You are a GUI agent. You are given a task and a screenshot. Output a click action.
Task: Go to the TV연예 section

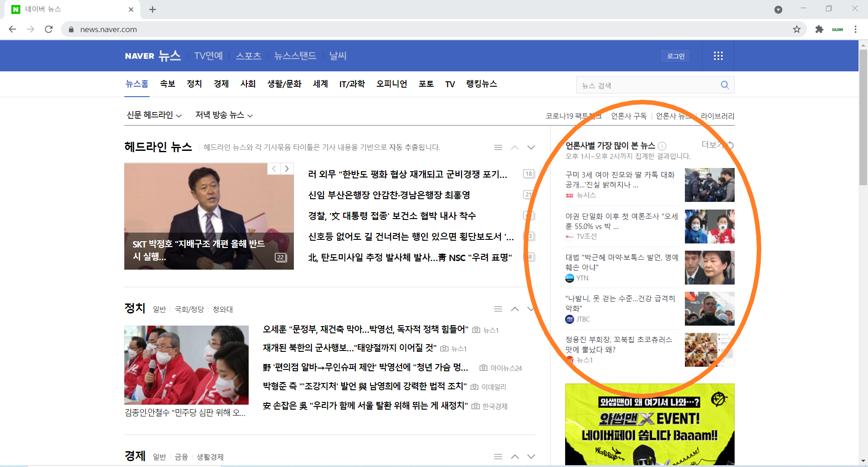coord(208,56)
